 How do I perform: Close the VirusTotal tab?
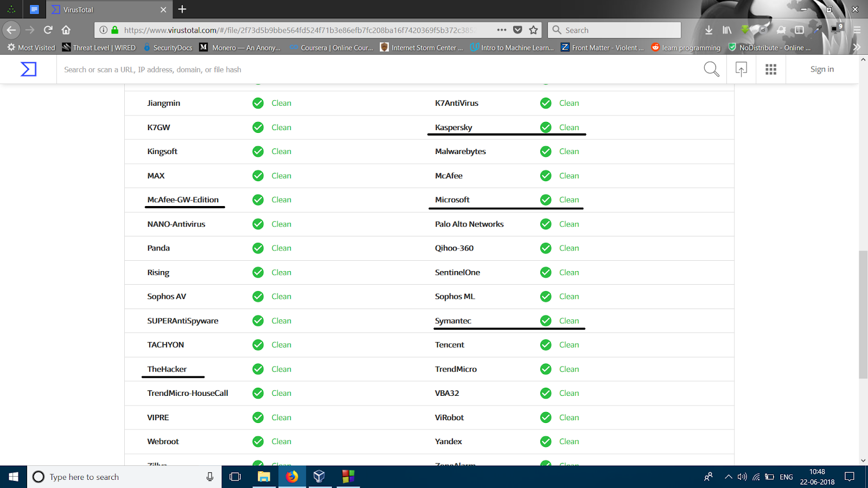(x=163, y=10)
